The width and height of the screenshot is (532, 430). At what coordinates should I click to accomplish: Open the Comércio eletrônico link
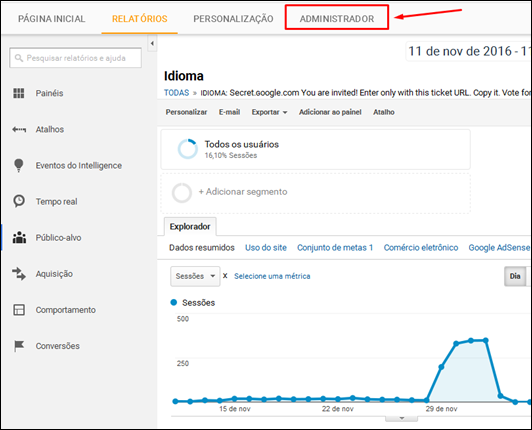tap(421, 248)
